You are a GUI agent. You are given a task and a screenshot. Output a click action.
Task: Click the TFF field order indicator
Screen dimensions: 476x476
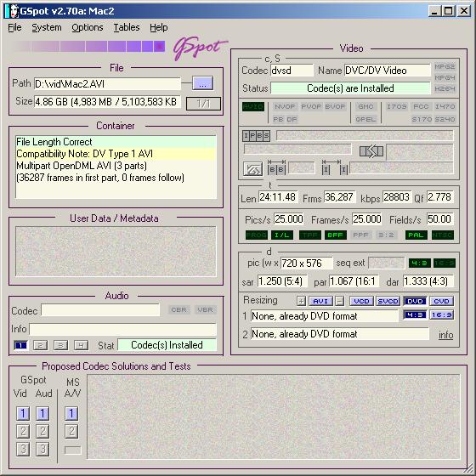pos(310,235)
